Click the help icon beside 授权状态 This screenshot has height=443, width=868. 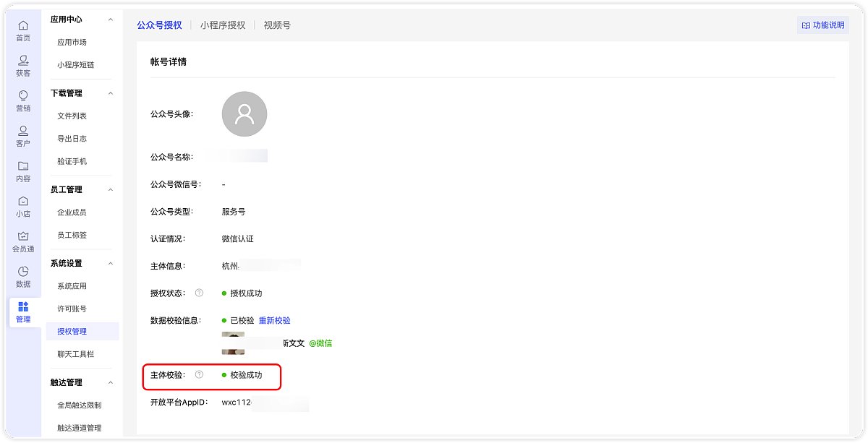[x=200, y=293]
